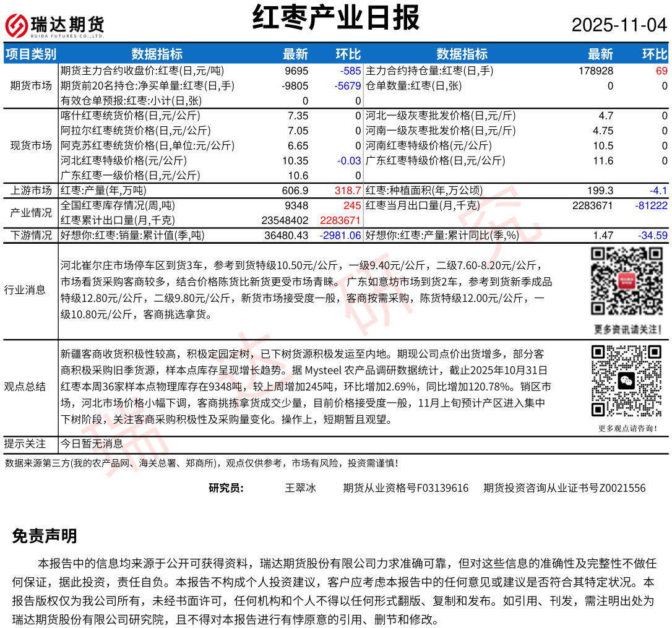672x628 pixels.
Task: Click the 更多资讯请关注 caption
Action: pyautogui.click(x=626, y=329)
